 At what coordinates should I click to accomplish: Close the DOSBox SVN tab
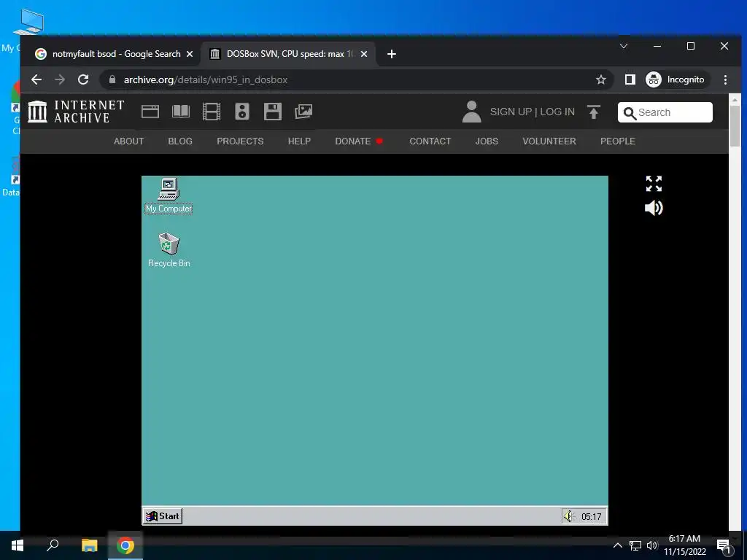(x=364, y=54)
